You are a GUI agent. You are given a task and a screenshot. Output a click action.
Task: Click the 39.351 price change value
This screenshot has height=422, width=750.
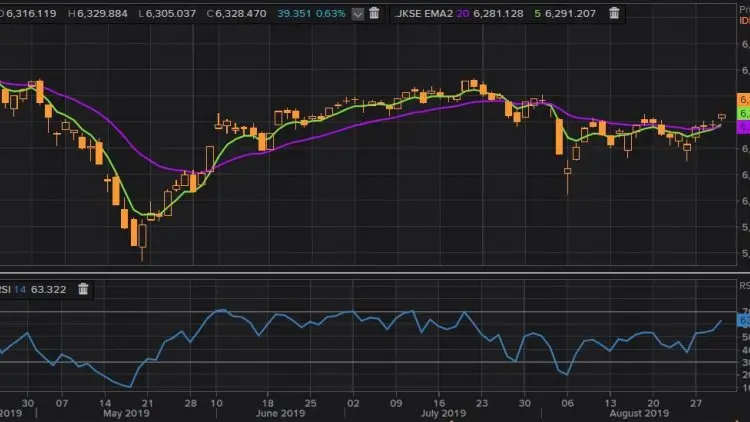294,13
